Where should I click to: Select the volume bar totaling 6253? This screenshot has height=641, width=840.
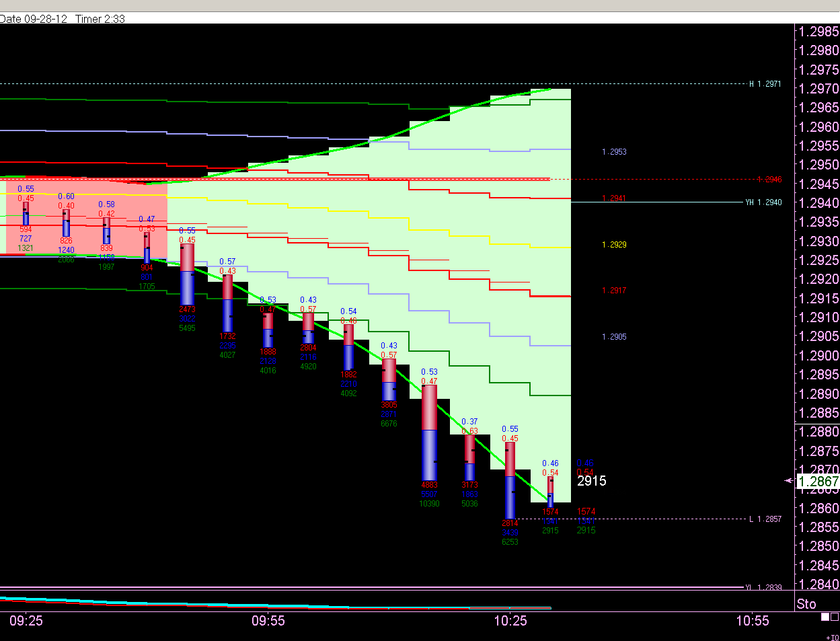pyautogui.click(x=510, y=480)
